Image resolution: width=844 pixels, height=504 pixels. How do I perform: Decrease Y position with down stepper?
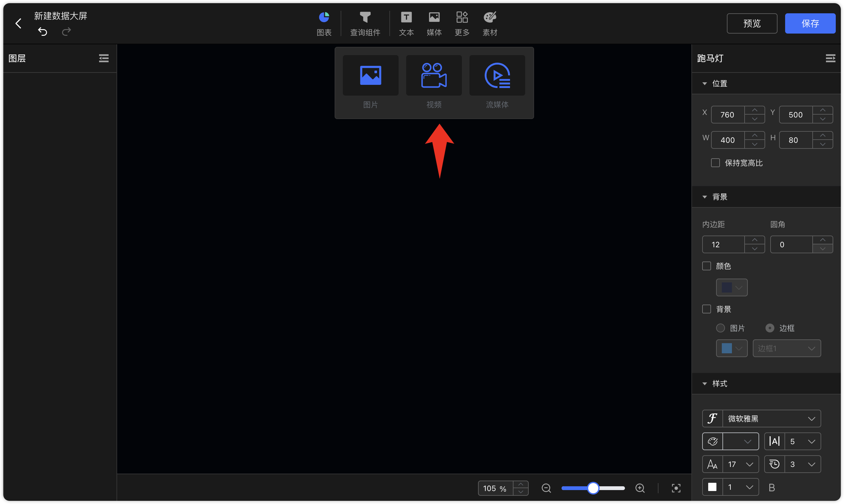tap(822, 119)
